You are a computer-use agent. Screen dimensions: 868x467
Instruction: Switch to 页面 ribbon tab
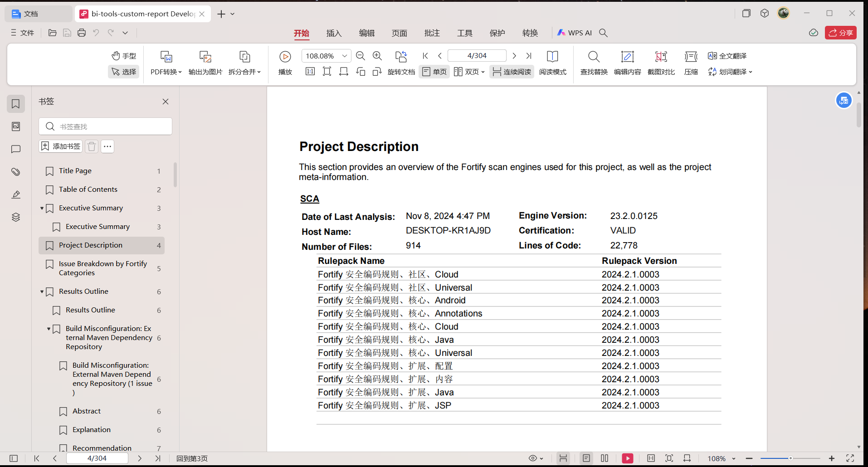coord(399,33)
